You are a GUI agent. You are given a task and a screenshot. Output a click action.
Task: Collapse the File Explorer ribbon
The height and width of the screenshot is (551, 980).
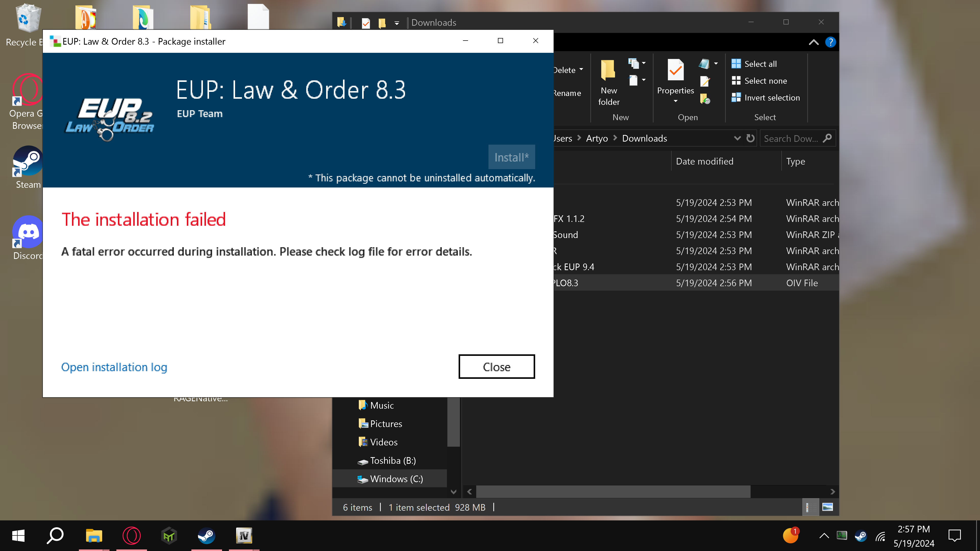click(813, 42)
